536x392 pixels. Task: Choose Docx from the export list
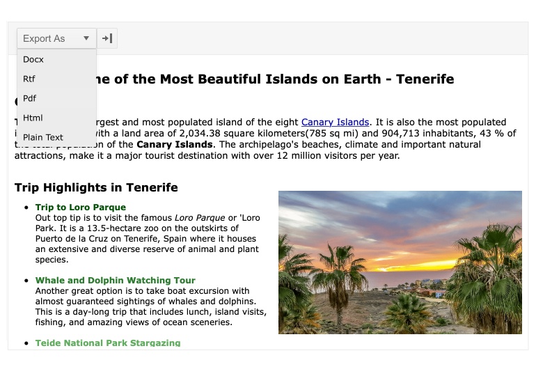click(x=33, y=59)
